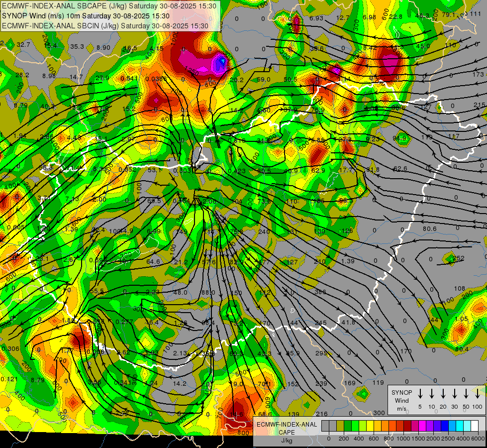Viewport: 487px width, 448px height.
Task: Click the '80.6' value on the map
Action: click(429, 228)
